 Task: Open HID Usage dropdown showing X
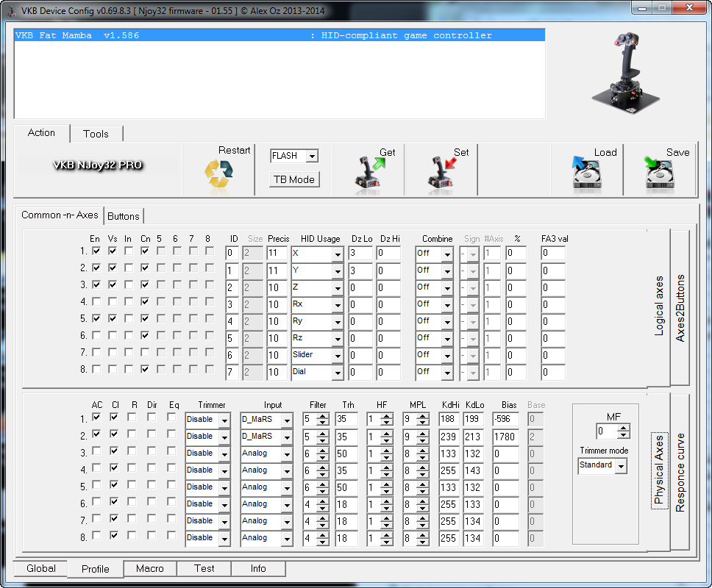(x=338, y=254)
